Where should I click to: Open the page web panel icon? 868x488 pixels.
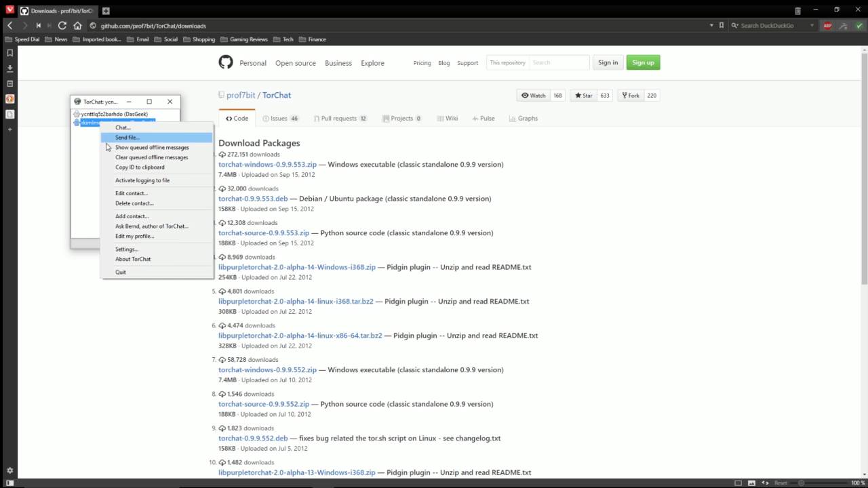click(9, 114)
